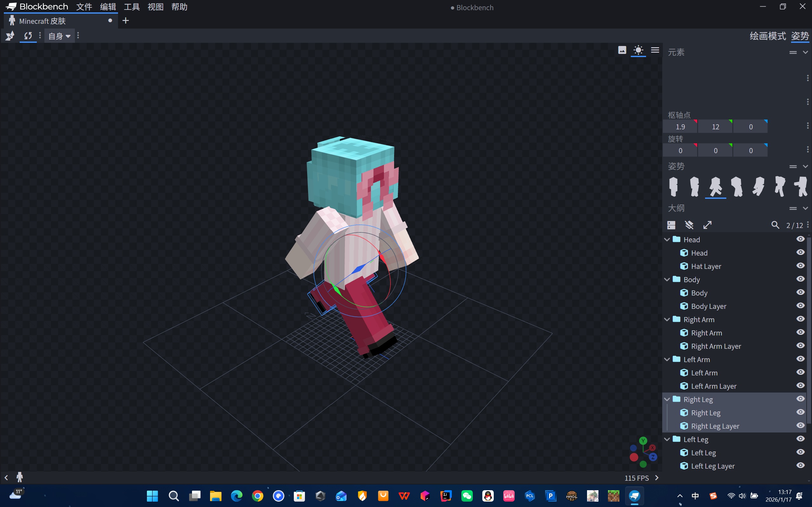
Task: Click the pivot point X field 1.9
Action: click(x=680, y=127)
